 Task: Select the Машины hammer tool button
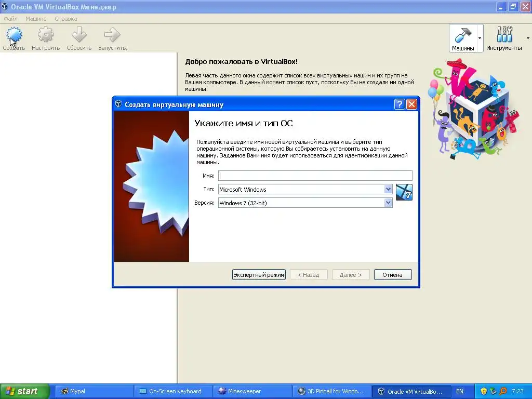[x=463, y=38]
